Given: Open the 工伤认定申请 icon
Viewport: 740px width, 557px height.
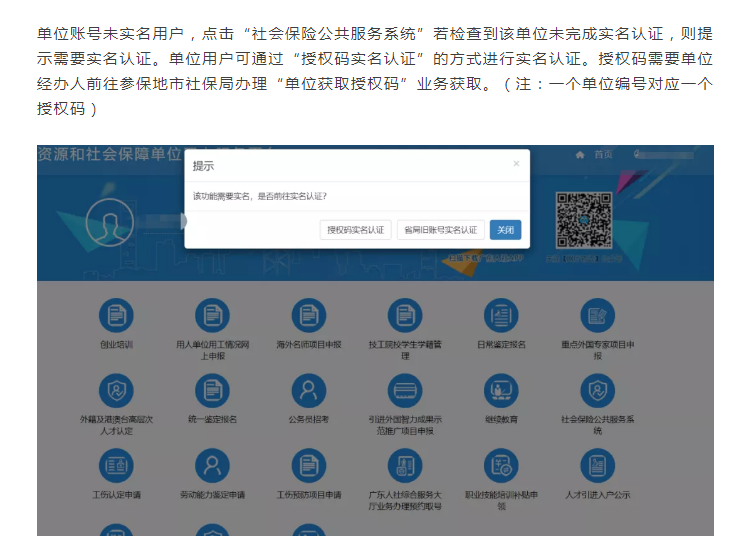Looking at the screenshot, I should [116, 466].
